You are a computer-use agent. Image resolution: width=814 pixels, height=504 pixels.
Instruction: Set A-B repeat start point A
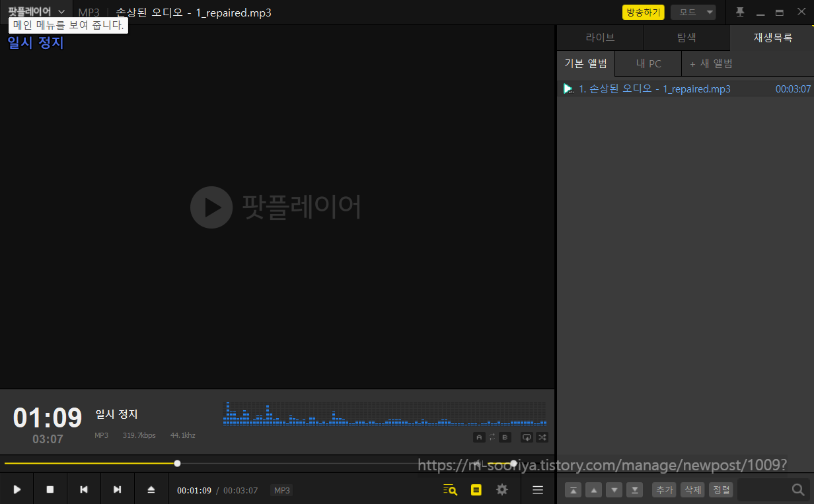pyautogui.click(x=479, y=437)
